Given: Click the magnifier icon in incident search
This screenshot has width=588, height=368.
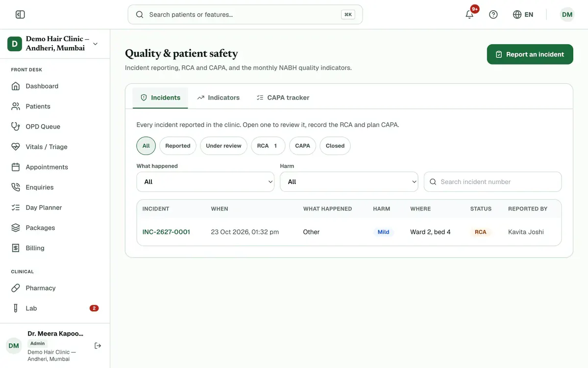Looking at the screenshot, I should [433, 182].
